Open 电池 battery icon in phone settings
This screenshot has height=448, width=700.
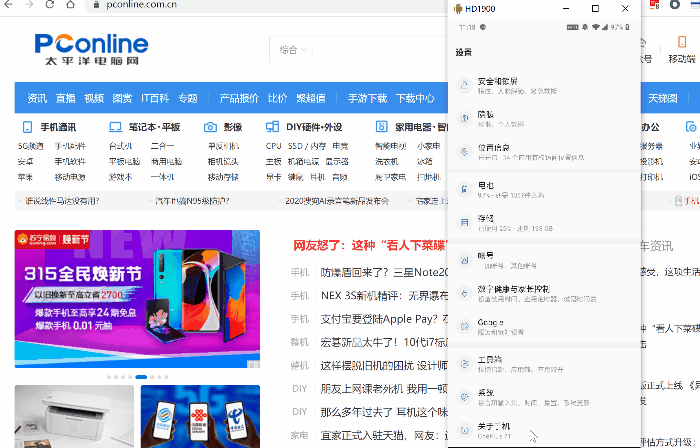[x=464, y=189]
